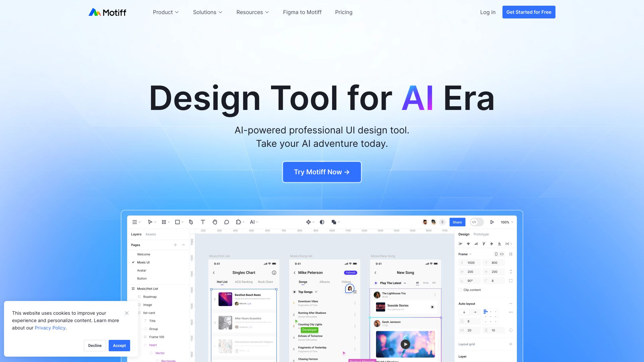
Task: Click the Shape tool icon
Action: pyautogui.click(x=177, y=222)
